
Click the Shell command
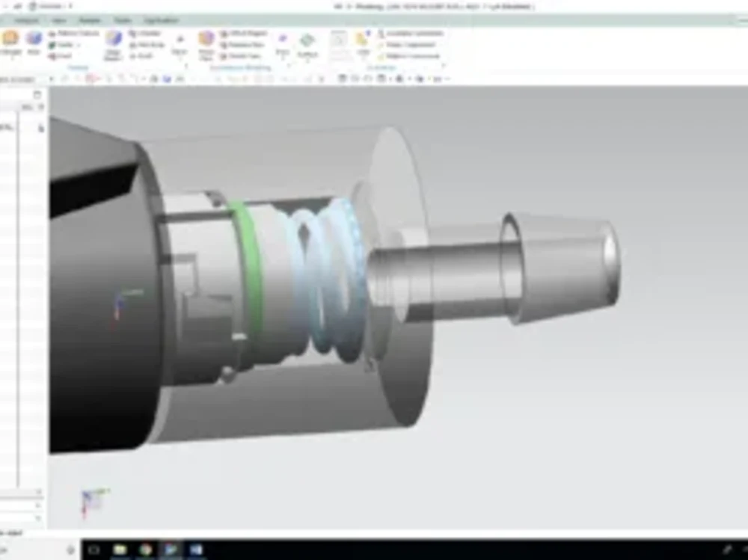[x=60, y=56]
